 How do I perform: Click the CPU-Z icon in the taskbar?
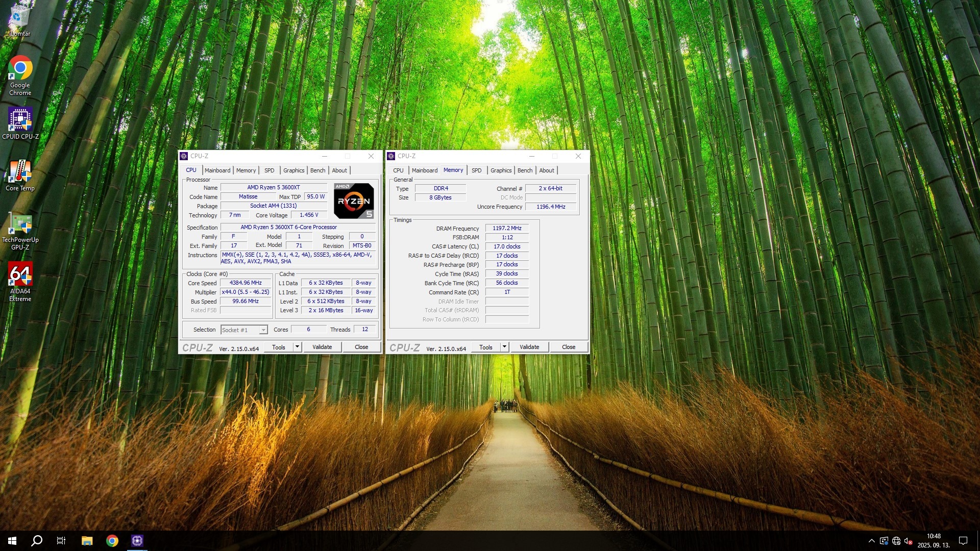coord(137,541)
